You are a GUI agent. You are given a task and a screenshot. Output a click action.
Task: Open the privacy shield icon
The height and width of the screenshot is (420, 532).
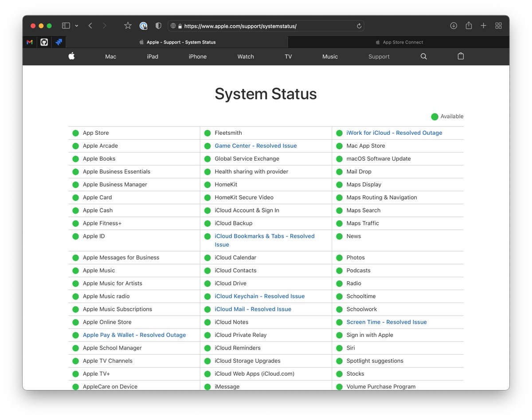point(158,26)
